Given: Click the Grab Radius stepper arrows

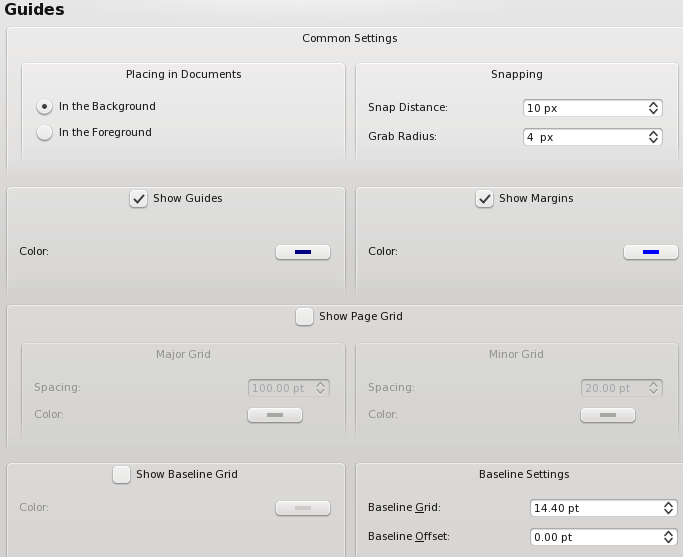Looking at the screenshot, I should [653, 137].
